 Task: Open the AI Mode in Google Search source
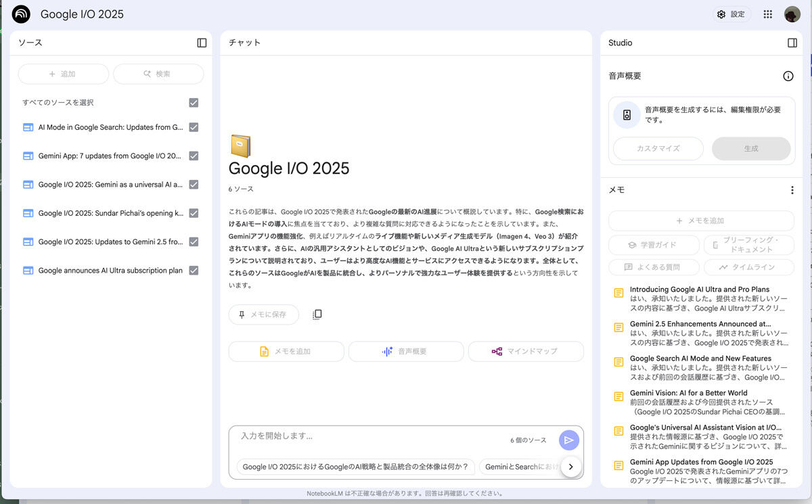(111, 127)
